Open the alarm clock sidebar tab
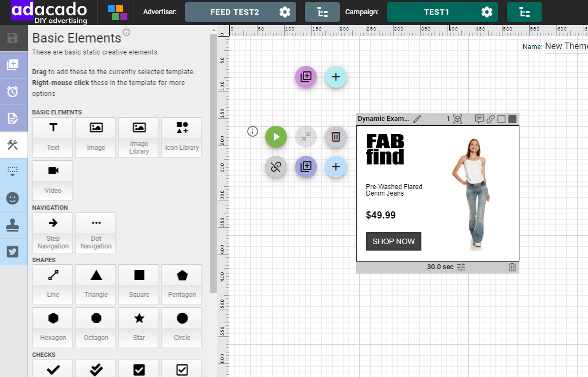The width and height of the screenshot is (588, 377). [13, 92]
